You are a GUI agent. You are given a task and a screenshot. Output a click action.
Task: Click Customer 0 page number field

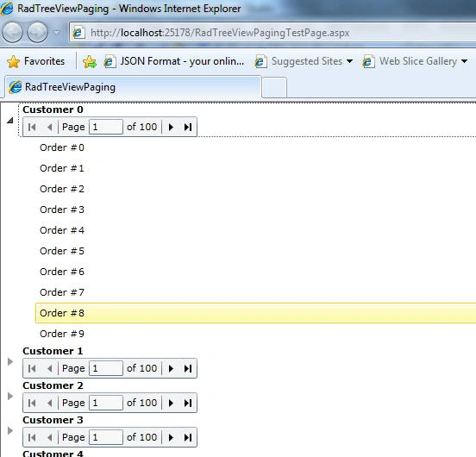pos(106,127)
